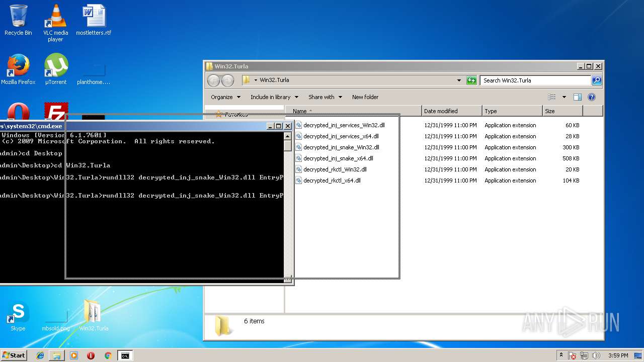
Task: Open the Recycle Bin desktop icon
Action: pos(18,20)
